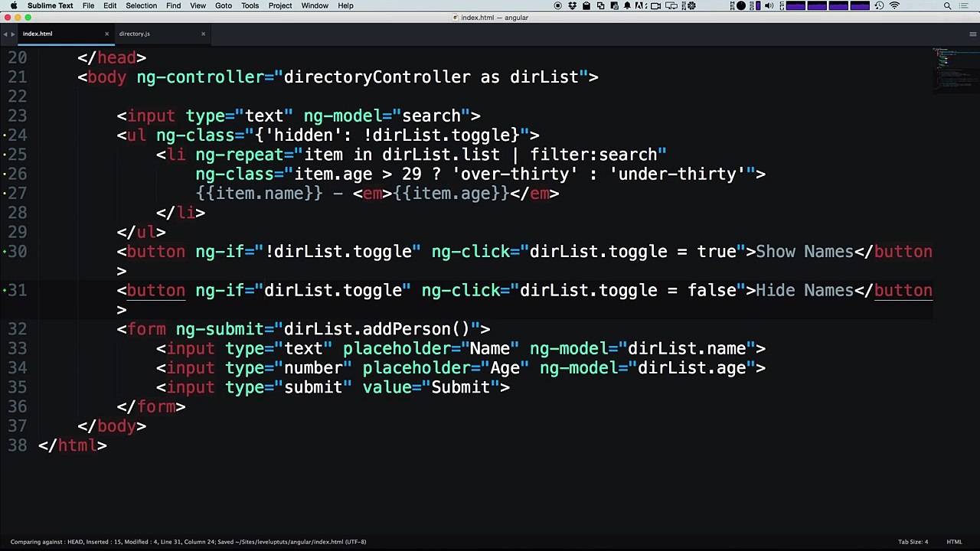Image resolution: width=980 pixels, height=551 pixels.
Task: Change the HTML syntax in status bar
Action: (954, 542)
